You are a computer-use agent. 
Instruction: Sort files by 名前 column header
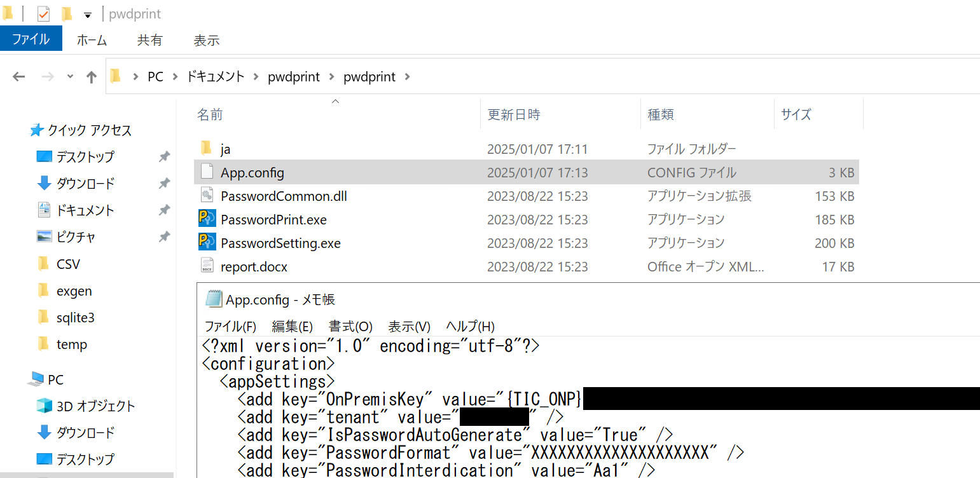pos(210,115)
